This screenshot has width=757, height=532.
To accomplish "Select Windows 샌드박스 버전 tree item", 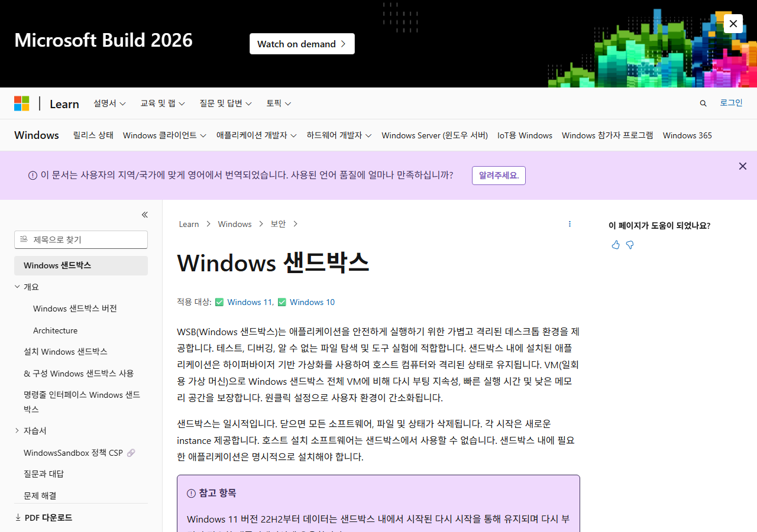I will click(x=75, y=309).
